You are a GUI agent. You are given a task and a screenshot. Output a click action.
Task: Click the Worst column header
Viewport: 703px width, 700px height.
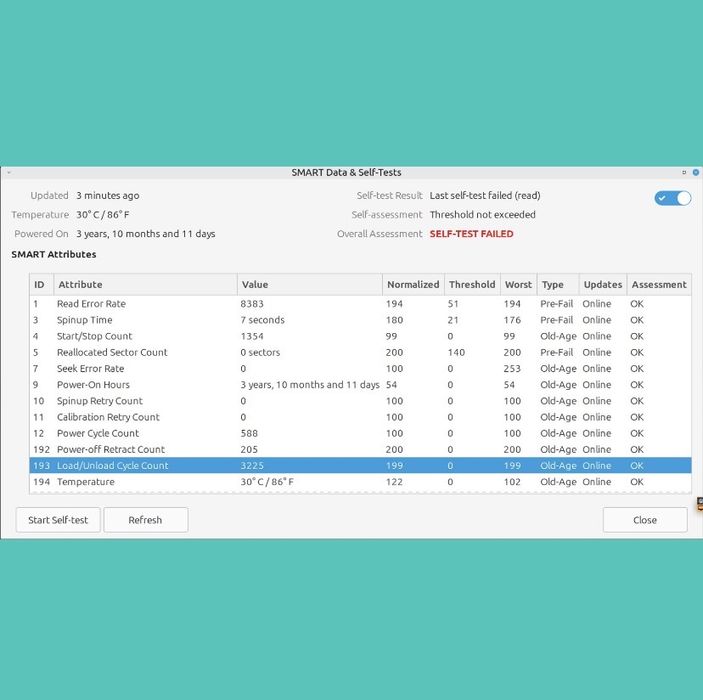click(x=518, y=284)
